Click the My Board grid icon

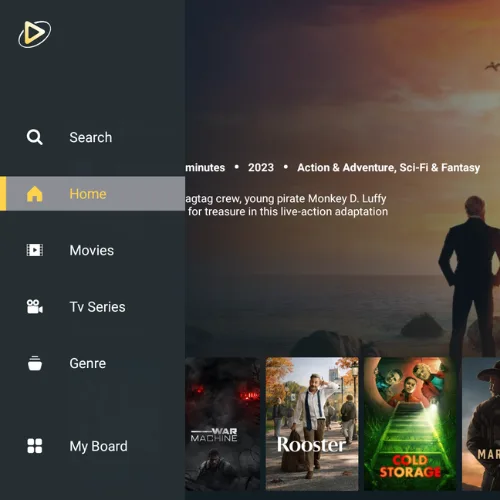click(x=35, y=446)
